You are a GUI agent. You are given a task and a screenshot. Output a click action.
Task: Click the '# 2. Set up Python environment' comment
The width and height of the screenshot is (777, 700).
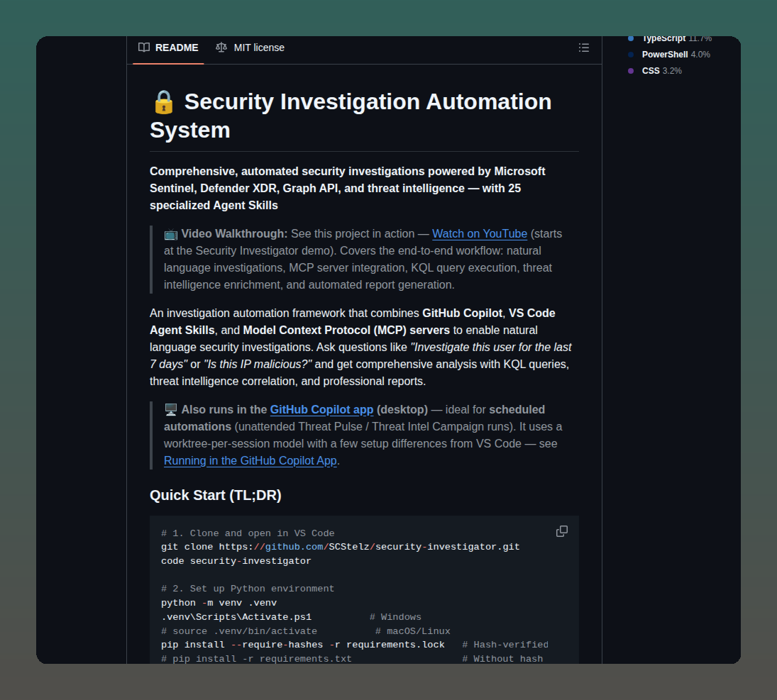coord(248,589)
